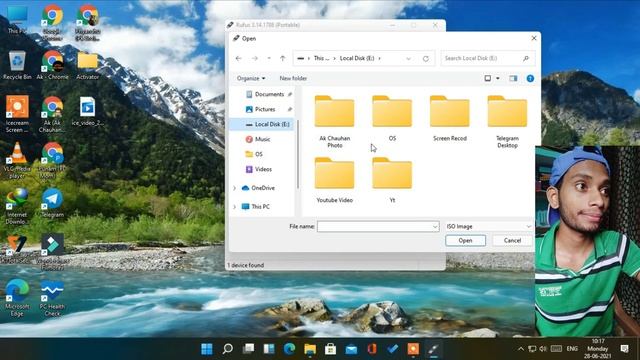Open the notification center icon
Screen dimensions: 640x360
click(x=624, y=349)
